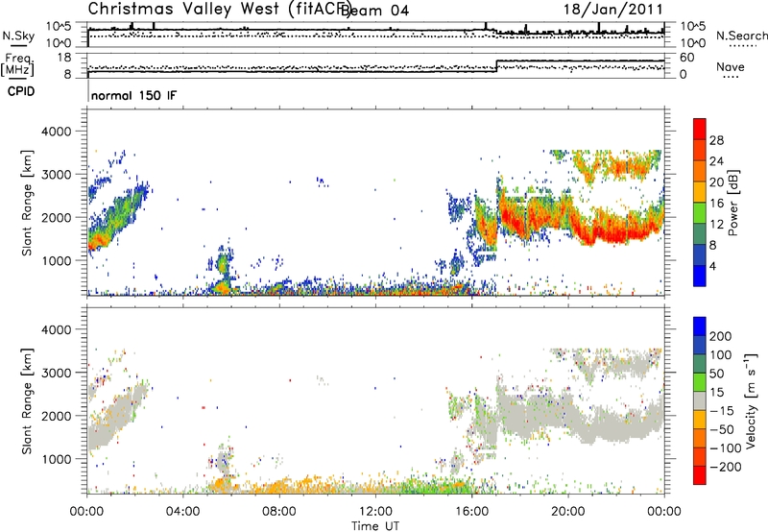Screen dimensions: 768x532
Task: Click the solid line sample under N.Sky
Action: tap(18, 45)
